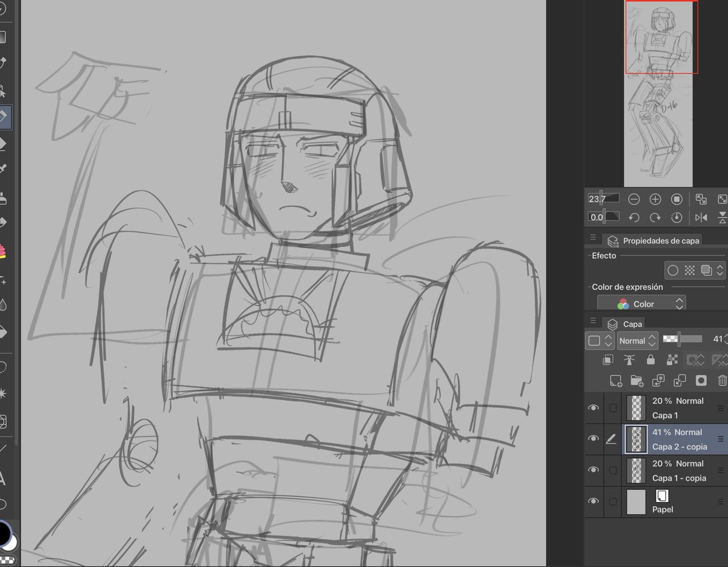Select the Blend water-drop tool
Viewport: 728px width, 567px height.
coord(3,304)
